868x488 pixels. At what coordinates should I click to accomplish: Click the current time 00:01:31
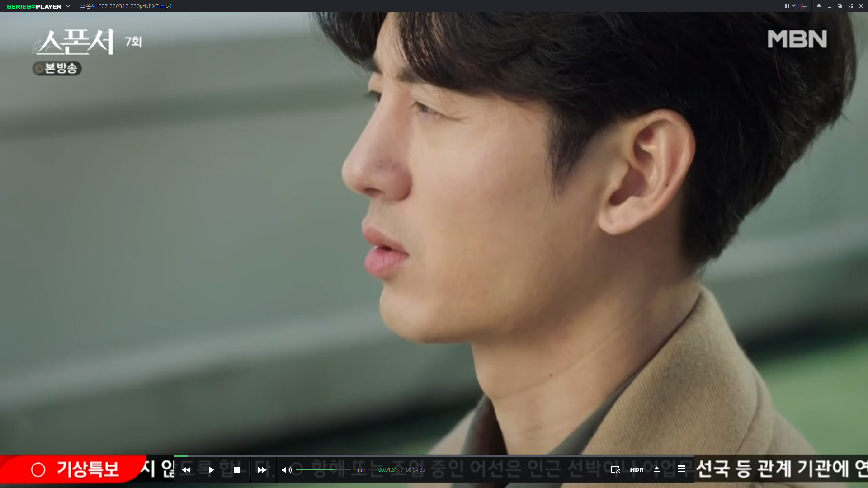(388, 470)
